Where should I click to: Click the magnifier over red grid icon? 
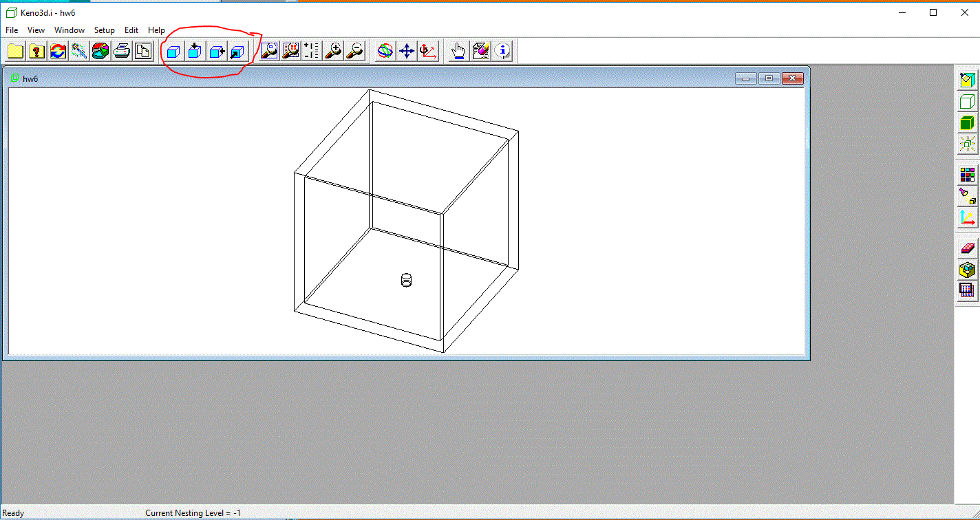click(290, 51)
